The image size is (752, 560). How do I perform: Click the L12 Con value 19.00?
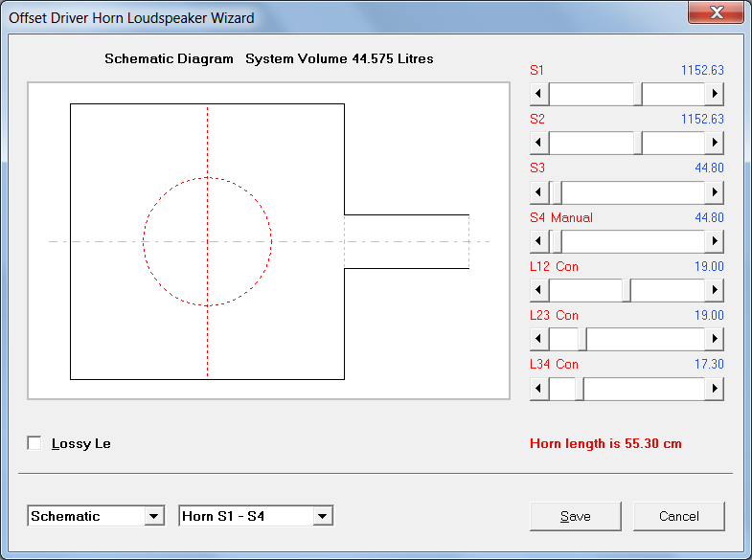click(709, 267)
